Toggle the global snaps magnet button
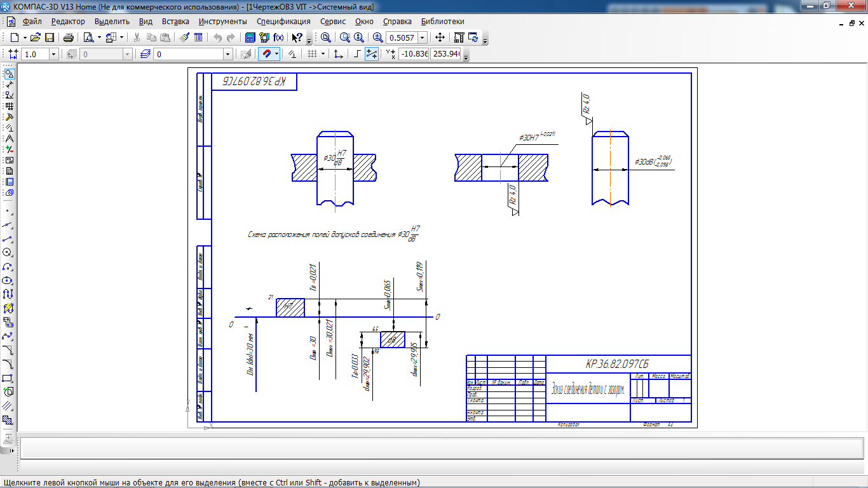 [266, 54]
